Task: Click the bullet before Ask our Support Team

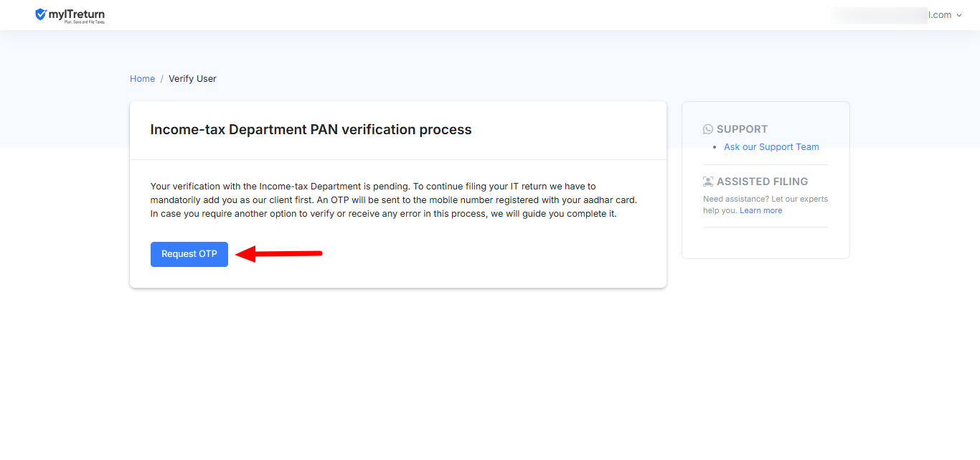Action: [715, 147]
